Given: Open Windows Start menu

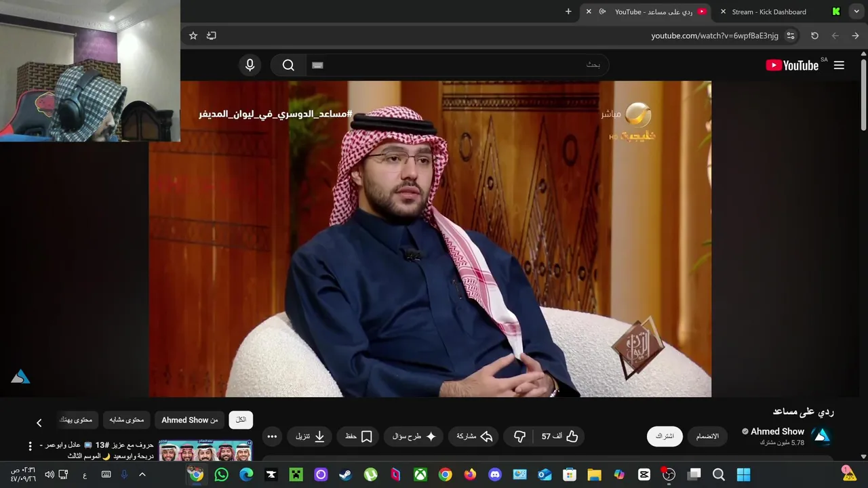Looking at the screenshot, I should (744, 474).
